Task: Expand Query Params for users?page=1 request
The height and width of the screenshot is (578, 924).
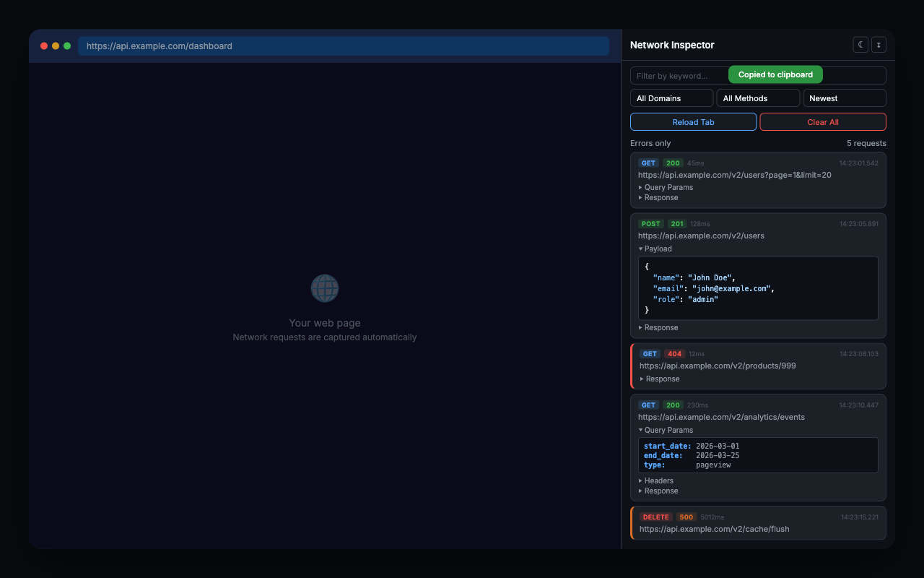Action: coord(666,187)
